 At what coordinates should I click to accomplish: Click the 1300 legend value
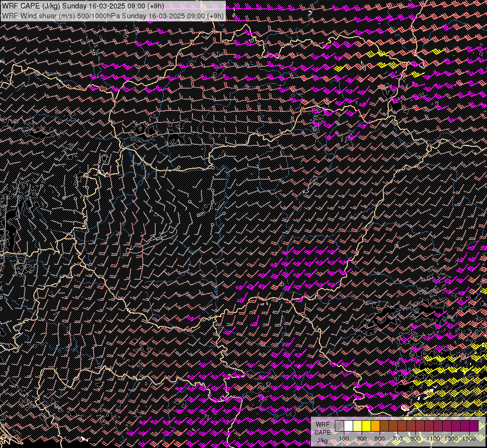[451, 439]
